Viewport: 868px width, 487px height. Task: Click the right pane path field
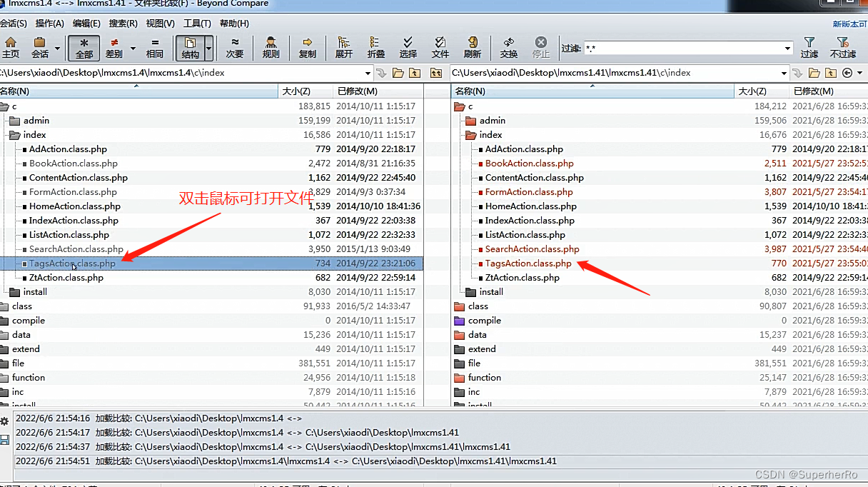(615, 73)
